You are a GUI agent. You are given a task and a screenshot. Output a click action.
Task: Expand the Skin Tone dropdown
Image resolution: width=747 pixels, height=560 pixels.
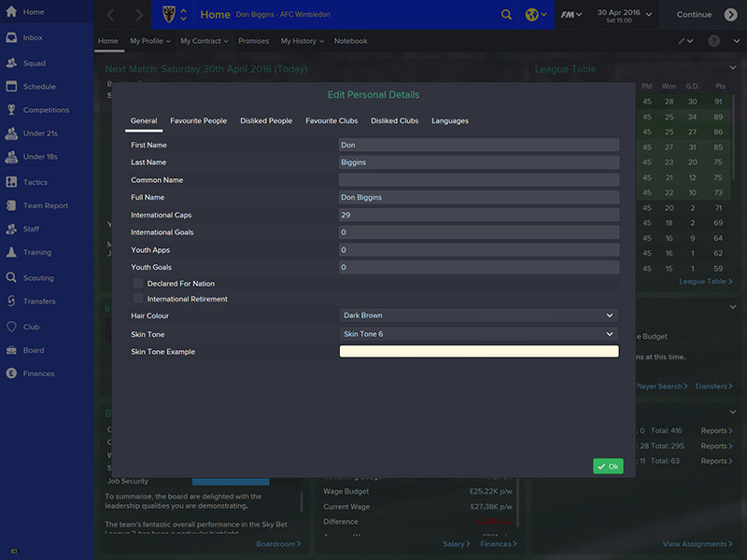479,334
